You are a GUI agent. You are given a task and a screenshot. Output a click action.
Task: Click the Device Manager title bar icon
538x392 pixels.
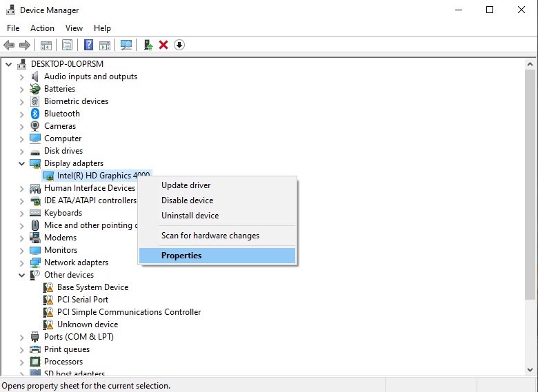(x=10, y=10)
